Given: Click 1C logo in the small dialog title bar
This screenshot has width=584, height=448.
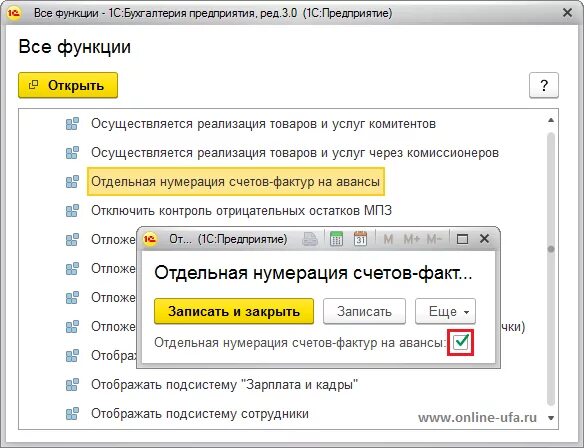Looking at the screenshot, I should coord(150,239).
